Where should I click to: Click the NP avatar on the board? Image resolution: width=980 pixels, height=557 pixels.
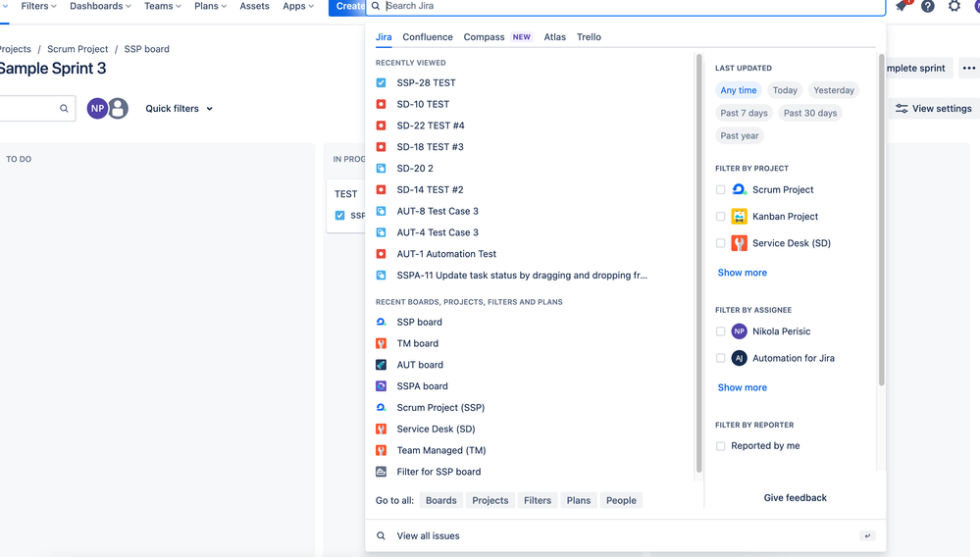pos(97,108)
